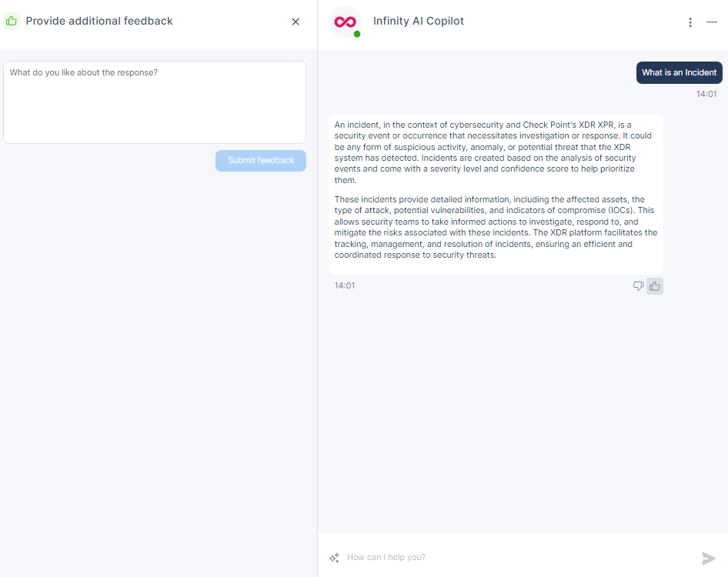
Task: Click the green thumbs-up icon in feedback header
Action: tap(12, 21)
